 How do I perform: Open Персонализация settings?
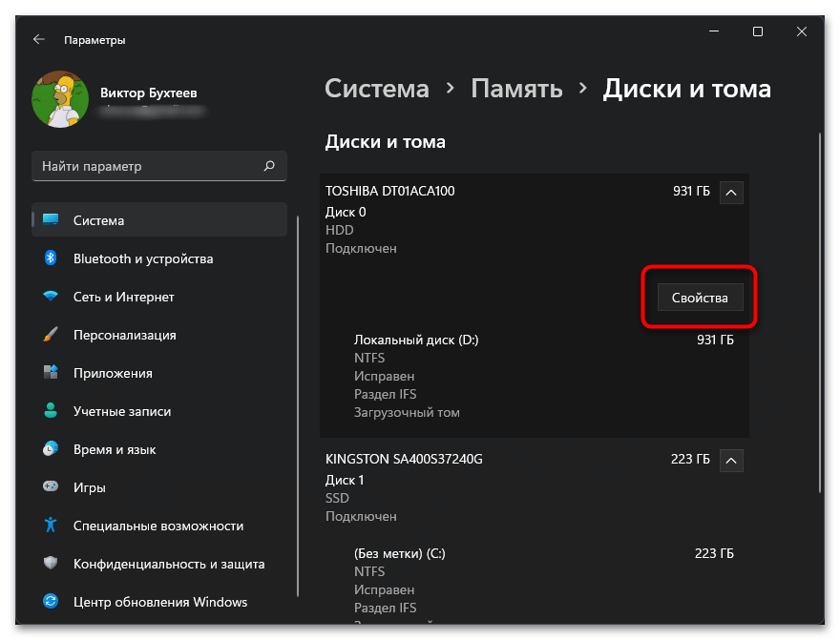pos(124,335)
